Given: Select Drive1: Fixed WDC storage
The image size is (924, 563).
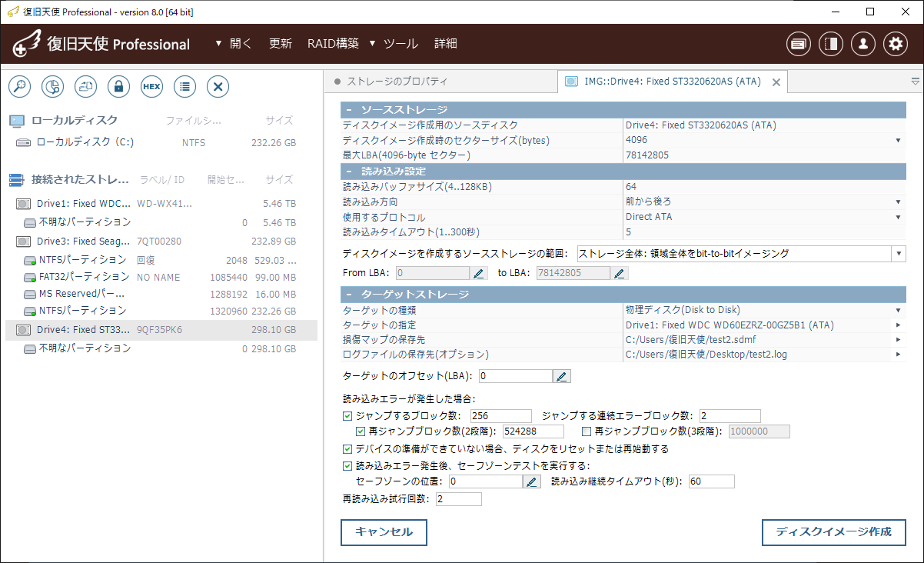Looking at the screenshot, I should coord(161,204).
